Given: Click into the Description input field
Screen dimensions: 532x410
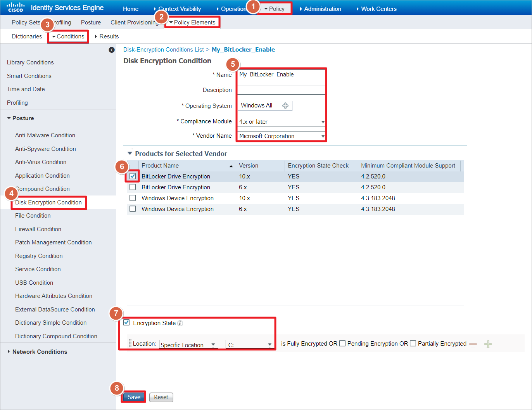Looking at the screenshot, I should [x=282, y=90].
